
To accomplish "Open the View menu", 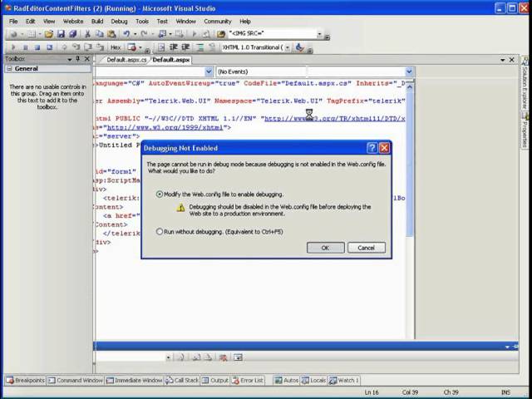I will (49, 21).
